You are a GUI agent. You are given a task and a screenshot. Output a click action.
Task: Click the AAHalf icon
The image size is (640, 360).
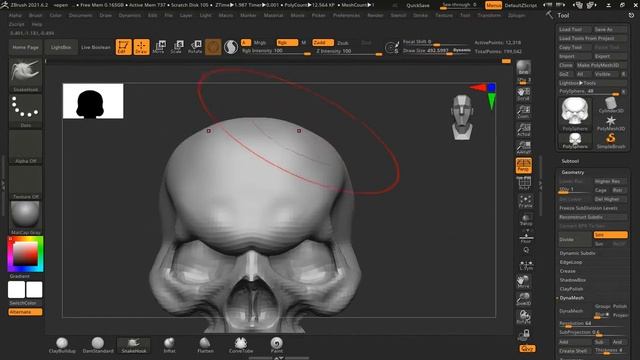(524, 148)
